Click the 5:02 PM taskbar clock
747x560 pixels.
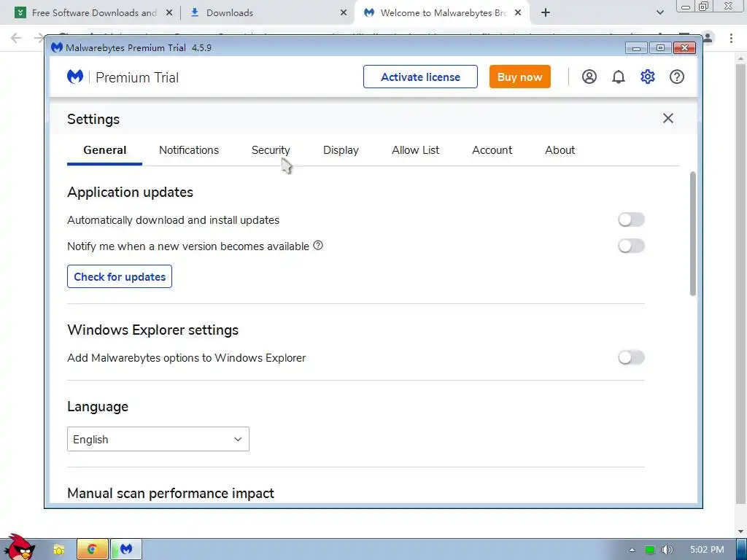coord(707,550)
